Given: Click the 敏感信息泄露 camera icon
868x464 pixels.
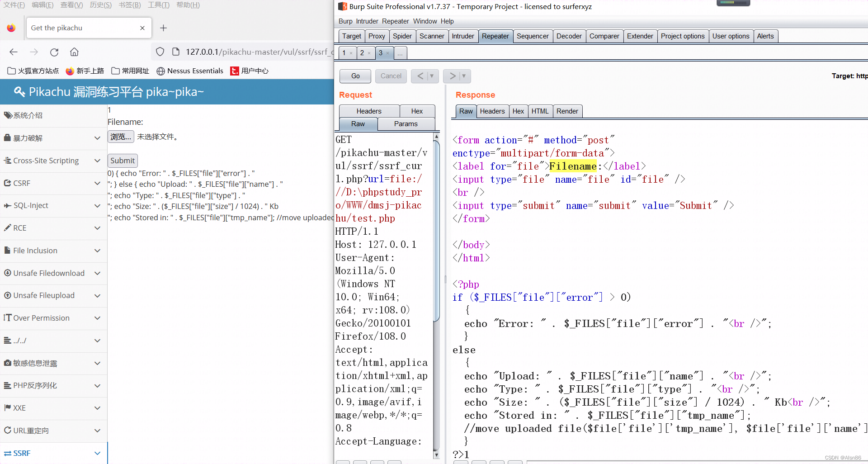Looking at the screenshot, I should [x=7, y=363].
